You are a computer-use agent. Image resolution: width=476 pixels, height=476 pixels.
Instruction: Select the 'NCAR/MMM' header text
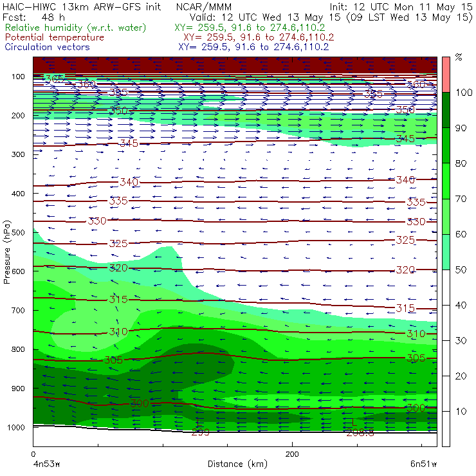204,7
